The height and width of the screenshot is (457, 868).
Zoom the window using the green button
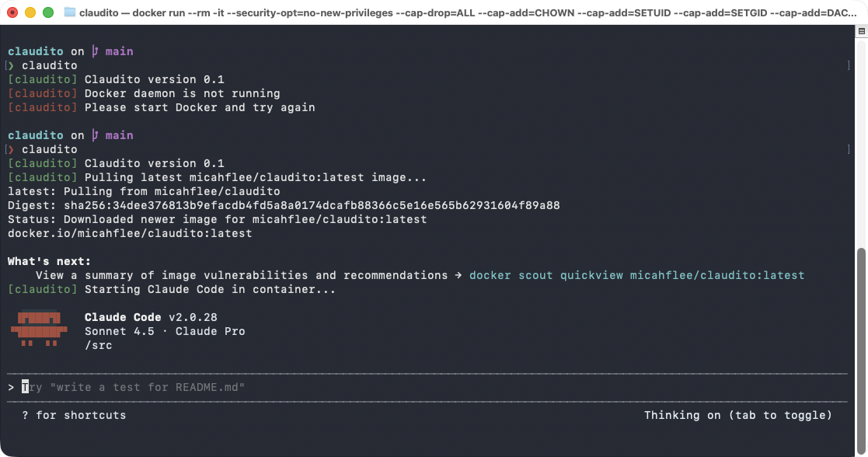(48, 12)
